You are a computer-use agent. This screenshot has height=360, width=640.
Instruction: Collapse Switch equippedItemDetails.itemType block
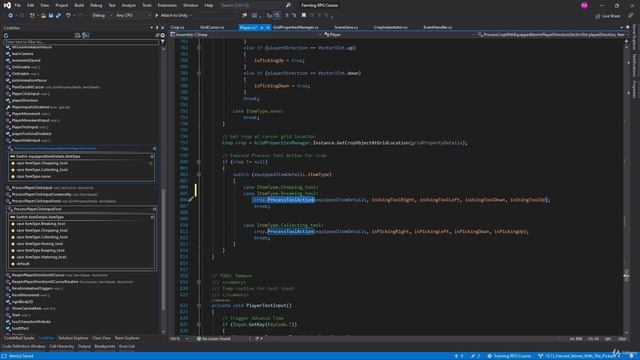pos(152,156)
